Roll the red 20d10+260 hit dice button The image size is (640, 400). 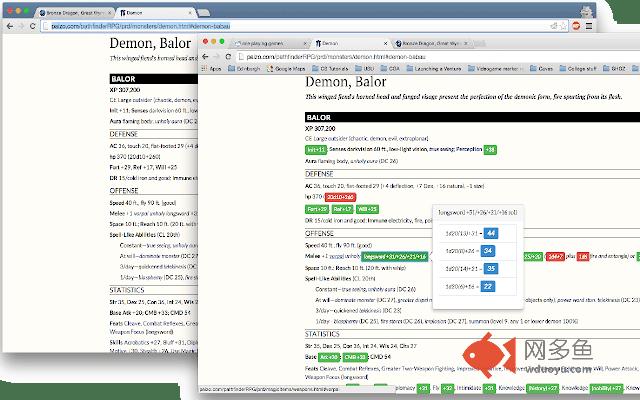(x=340, y=197)
